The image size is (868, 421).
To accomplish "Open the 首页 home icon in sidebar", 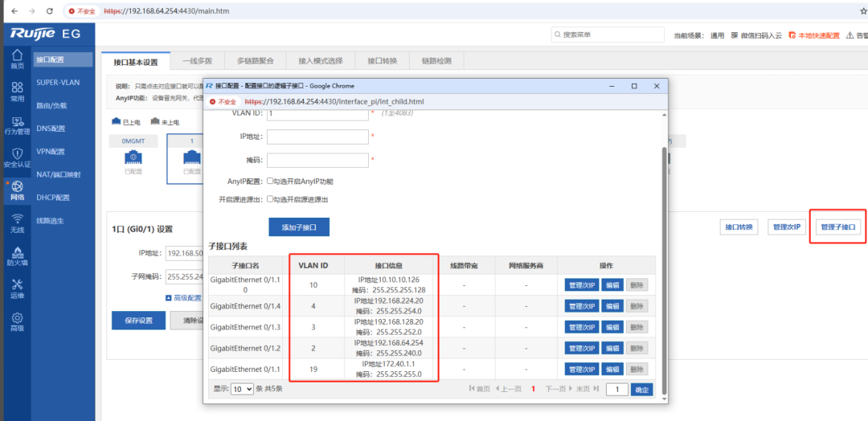I will 17,59.
